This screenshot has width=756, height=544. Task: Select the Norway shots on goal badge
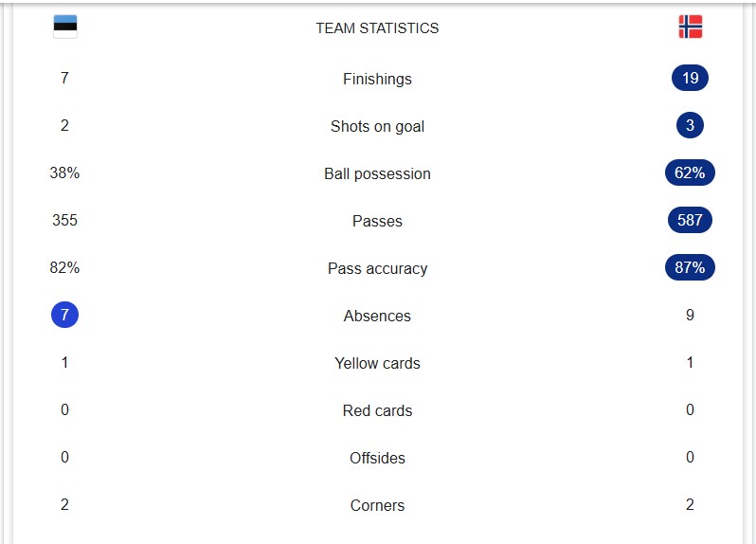click(690, 125)
